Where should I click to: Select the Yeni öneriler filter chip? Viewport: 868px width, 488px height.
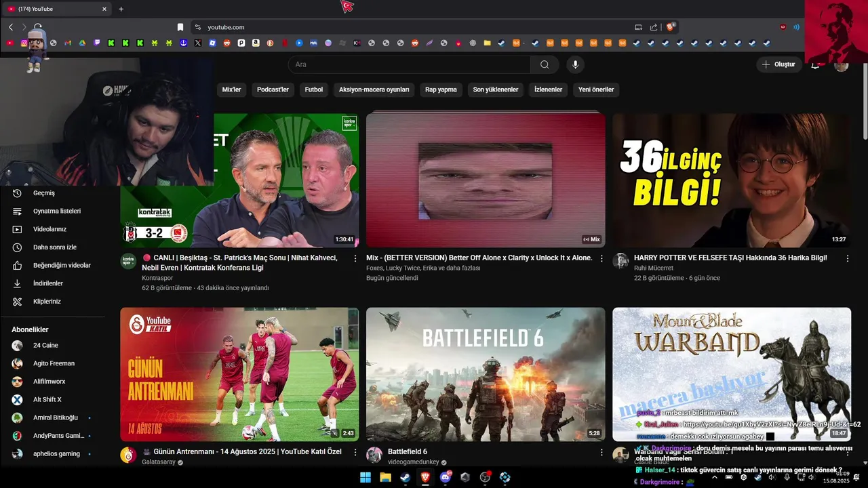coord(596,89)
